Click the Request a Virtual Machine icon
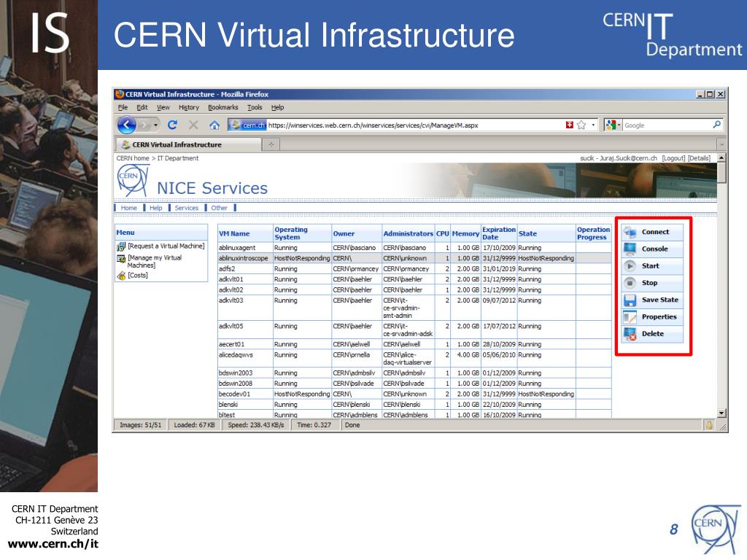 pos(121,246)
